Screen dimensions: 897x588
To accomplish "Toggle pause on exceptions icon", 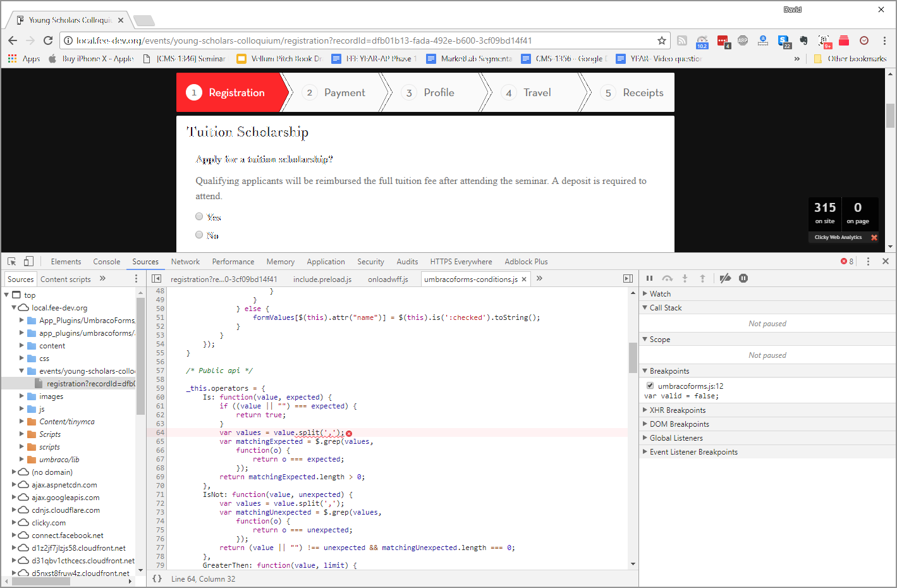I will pyautogui.click(x=743, y=278).
